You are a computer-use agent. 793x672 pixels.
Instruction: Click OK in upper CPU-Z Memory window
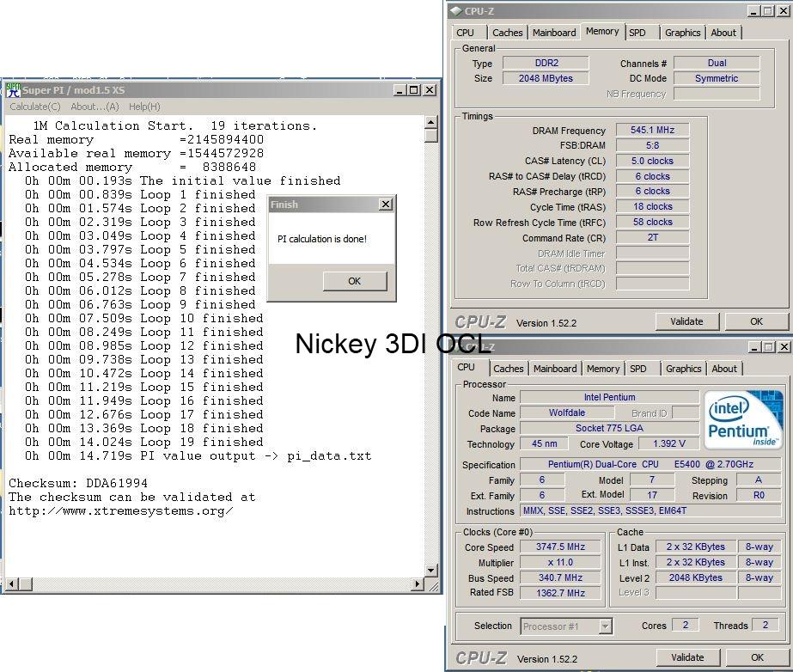pos(757,321)
